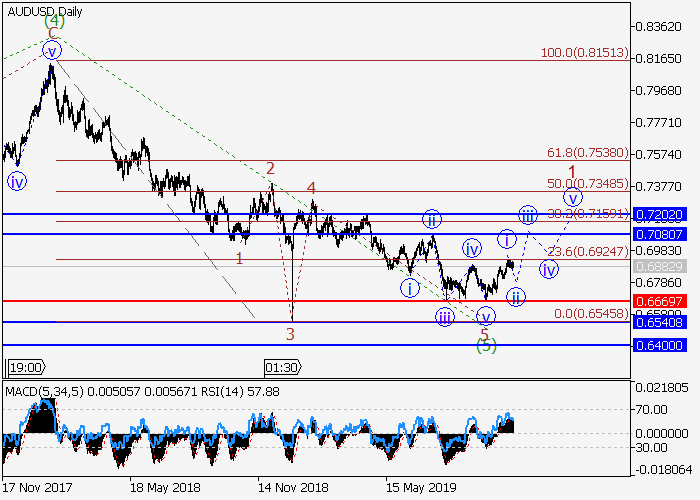Select the green (5) wave label

(x=485, y=346)
